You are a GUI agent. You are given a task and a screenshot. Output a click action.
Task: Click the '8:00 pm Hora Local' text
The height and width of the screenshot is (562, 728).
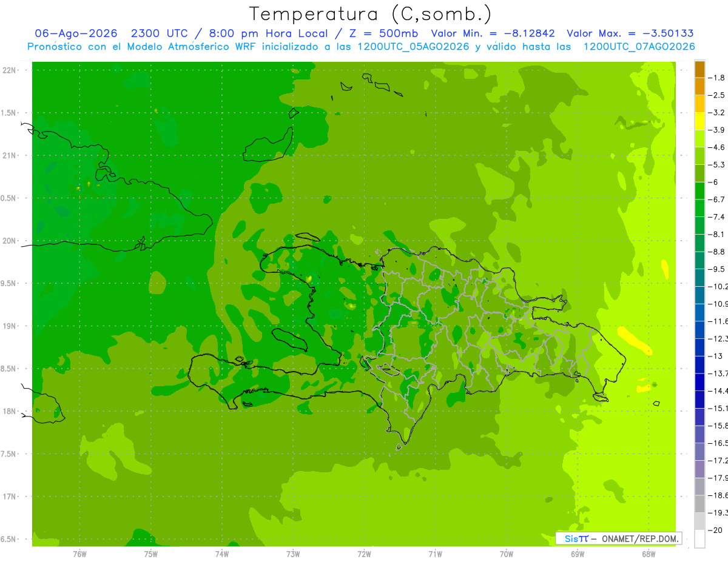tap(270, 33)
